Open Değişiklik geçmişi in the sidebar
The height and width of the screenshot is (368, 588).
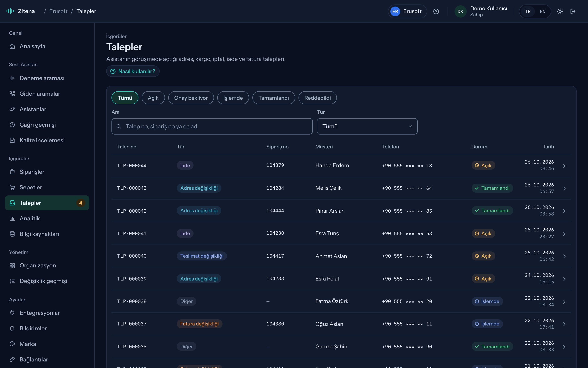(x=47, y=281)
